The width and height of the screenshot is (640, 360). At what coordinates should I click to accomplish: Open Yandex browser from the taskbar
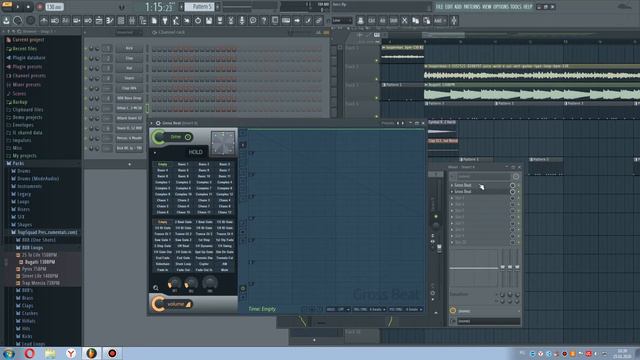click(71, 353)
